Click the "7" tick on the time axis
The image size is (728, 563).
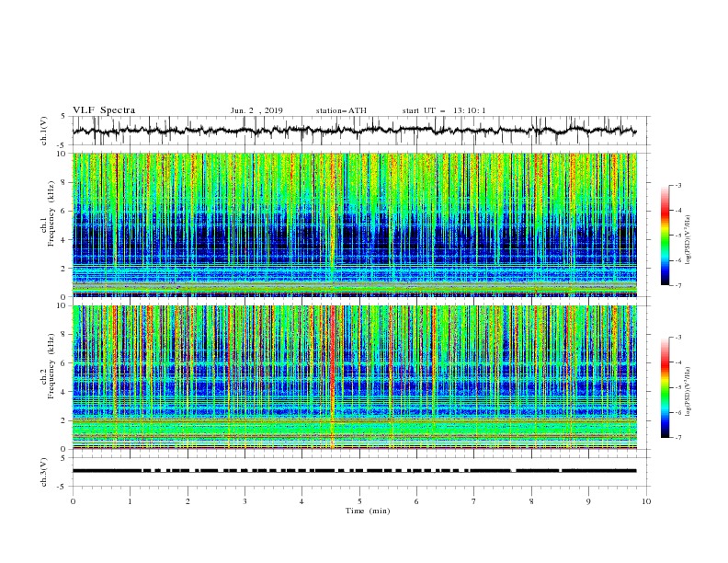[474, 501]
